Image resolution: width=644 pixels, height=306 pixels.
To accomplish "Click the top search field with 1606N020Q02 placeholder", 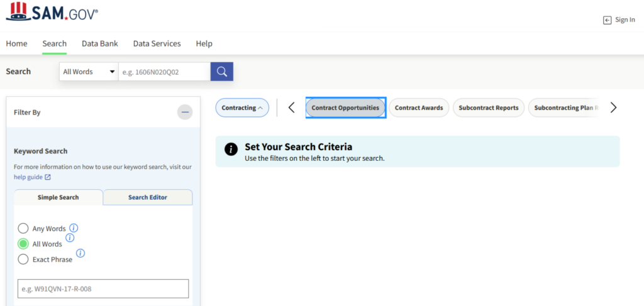I will click(x=165, y=72).
